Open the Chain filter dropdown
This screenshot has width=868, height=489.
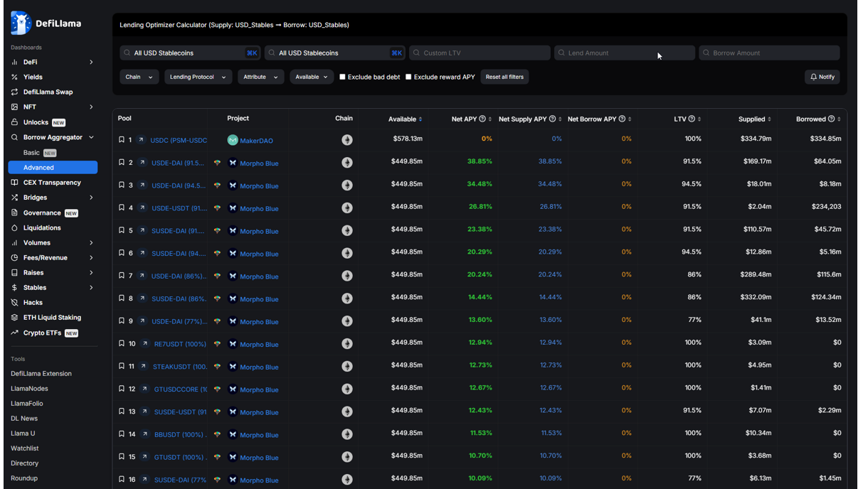(x=139, y=77)
